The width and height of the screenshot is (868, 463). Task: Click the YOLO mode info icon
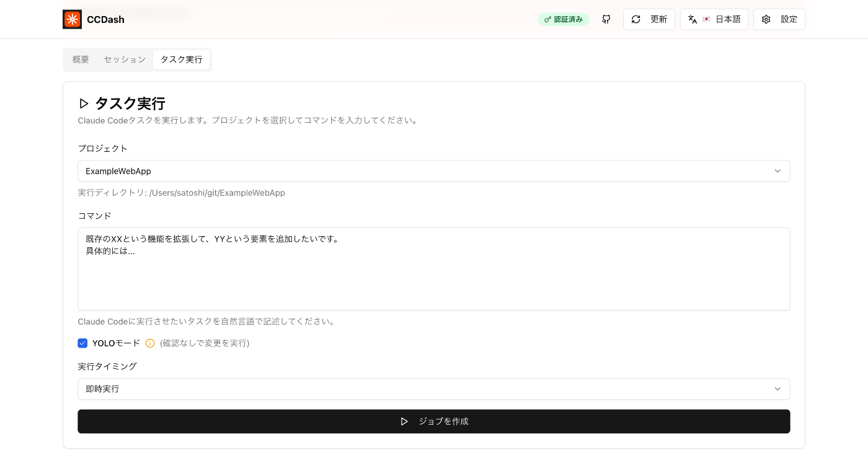click(150, 343)
